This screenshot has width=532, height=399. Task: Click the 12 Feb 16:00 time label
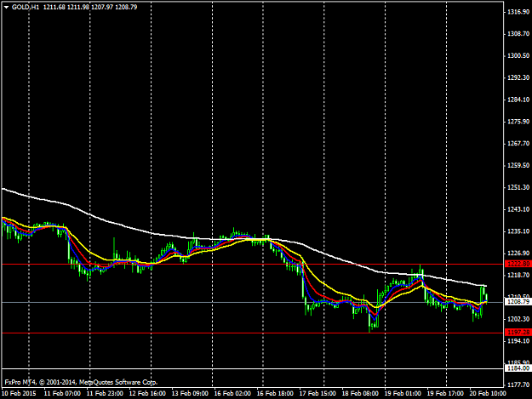(x=147, y=394)
